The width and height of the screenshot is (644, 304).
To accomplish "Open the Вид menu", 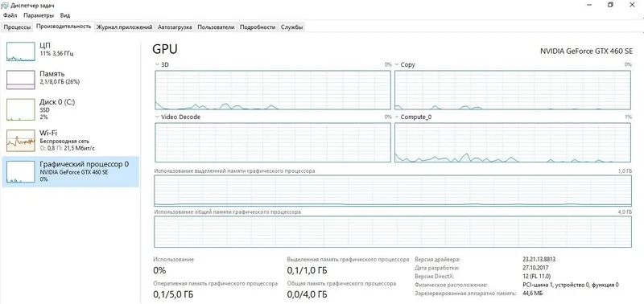I will (x=65, y=15).
